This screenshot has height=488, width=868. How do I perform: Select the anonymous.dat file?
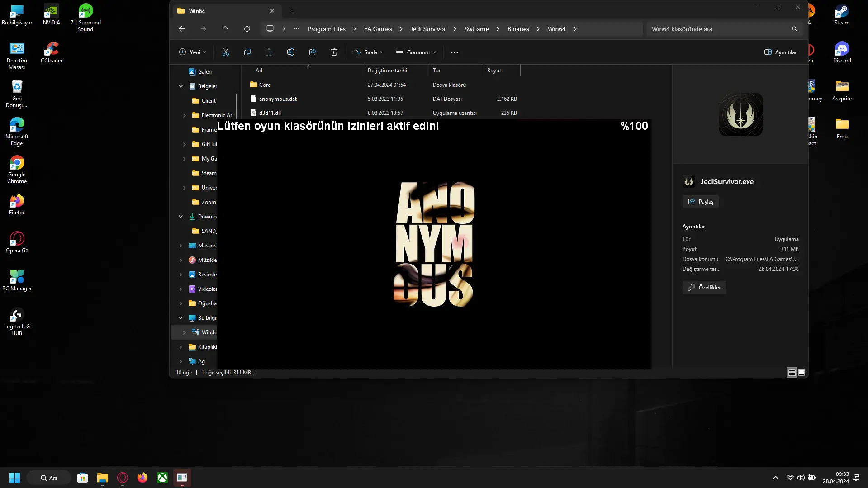pyautogui.click(x=384, y=99)
